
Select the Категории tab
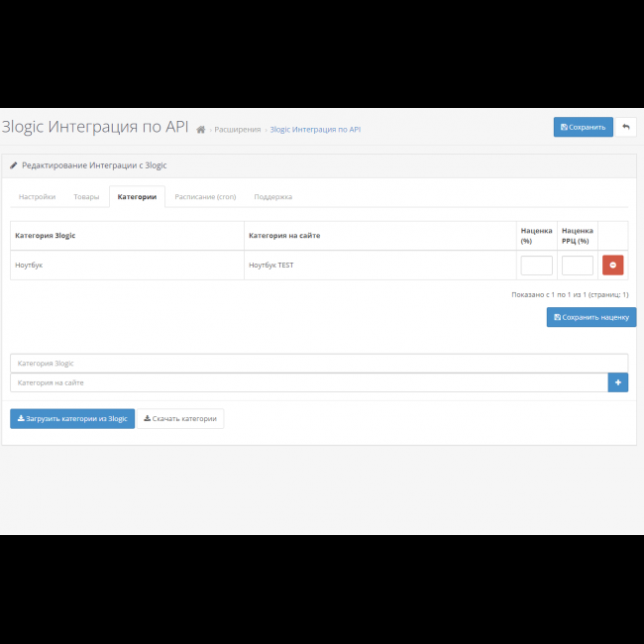click(x=137, y=197)
